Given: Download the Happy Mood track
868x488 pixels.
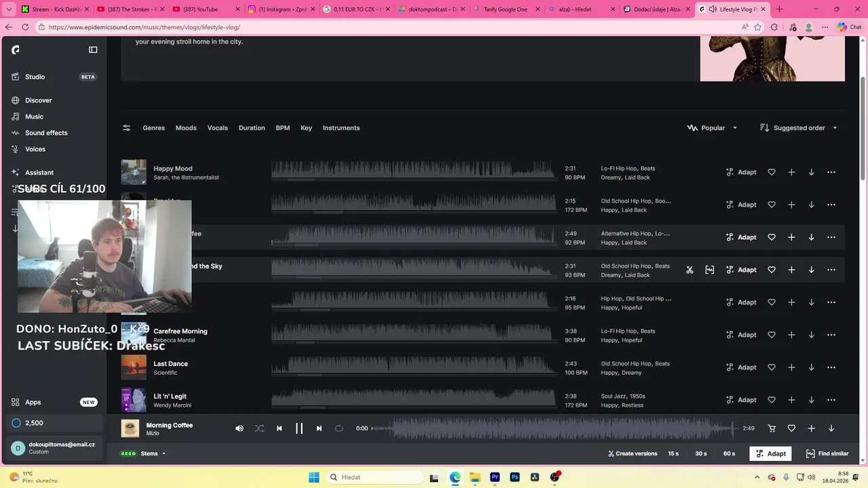Looking at the screenshot, I should click(x=811, y=172).
